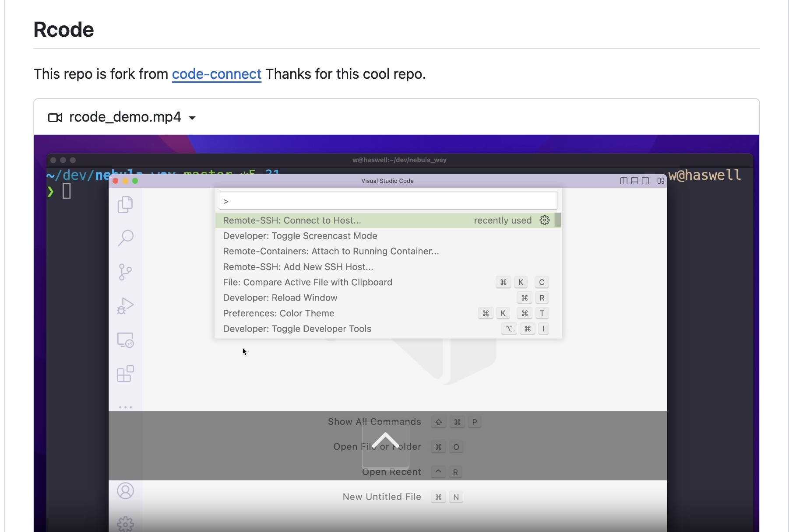The width and height of the screenshot is (789, 532).
Task: Open the Manage gear icon in activity bar
Action: click(125, 524)
